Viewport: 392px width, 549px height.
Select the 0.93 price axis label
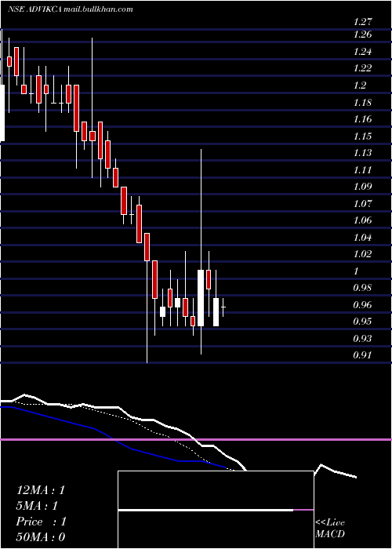(363, 339)
